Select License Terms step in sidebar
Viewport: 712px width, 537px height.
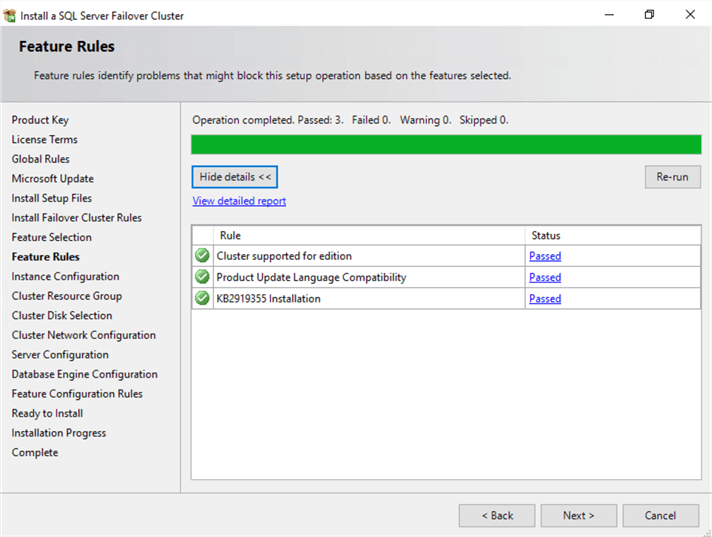click(x=44, y=139)
